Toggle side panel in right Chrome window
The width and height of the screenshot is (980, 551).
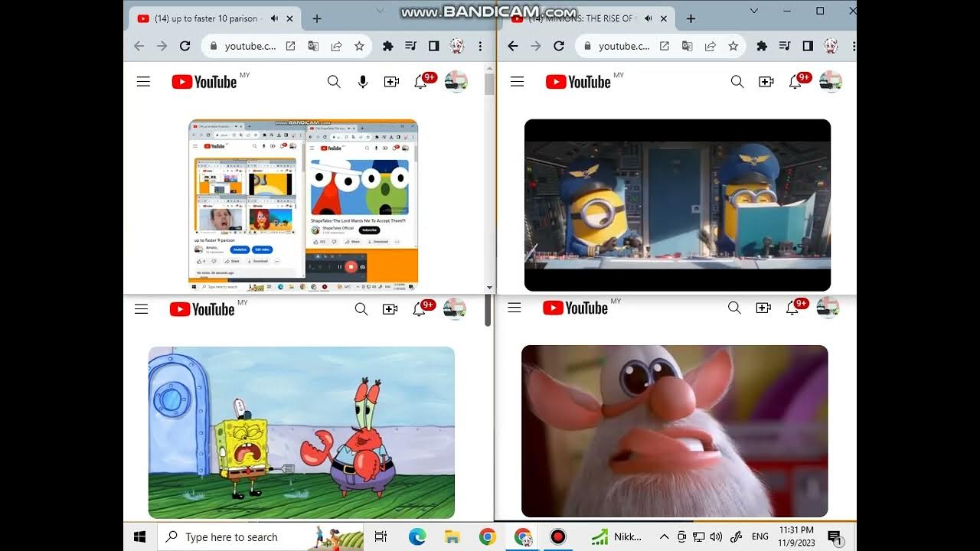pos(807,46)
